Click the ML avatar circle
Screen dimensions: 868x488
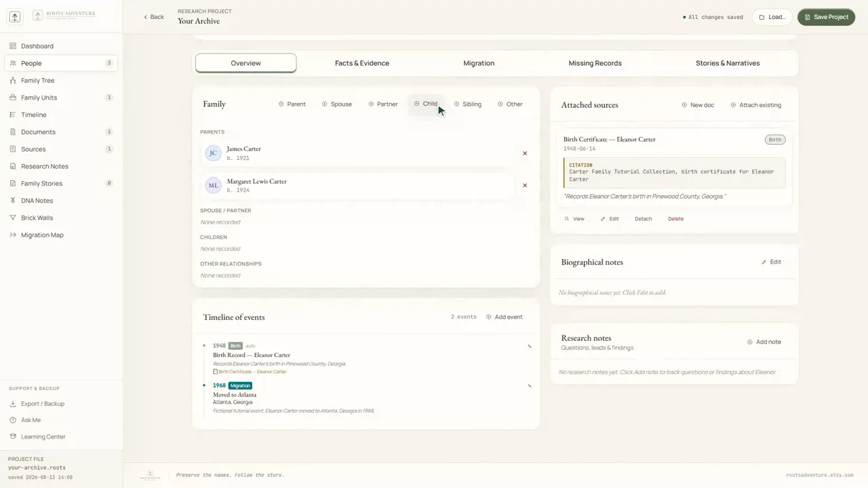pyautogui.click(x=213, y=185)
